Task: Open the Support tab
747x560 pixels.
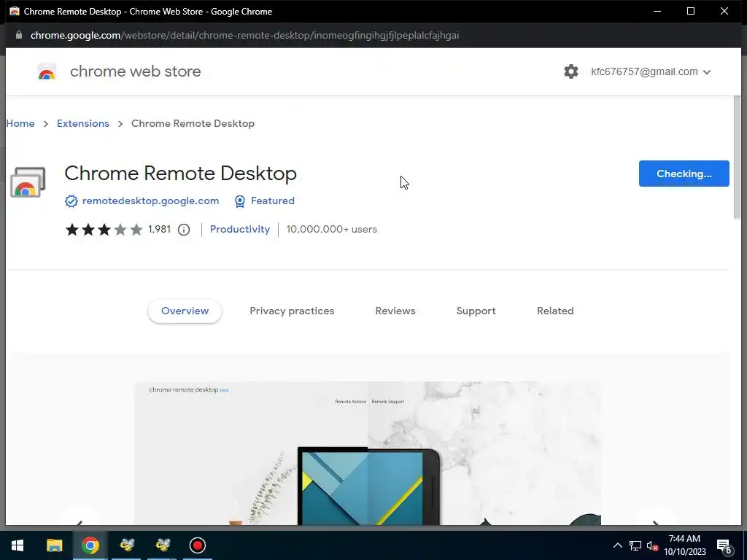Action: 476,311
